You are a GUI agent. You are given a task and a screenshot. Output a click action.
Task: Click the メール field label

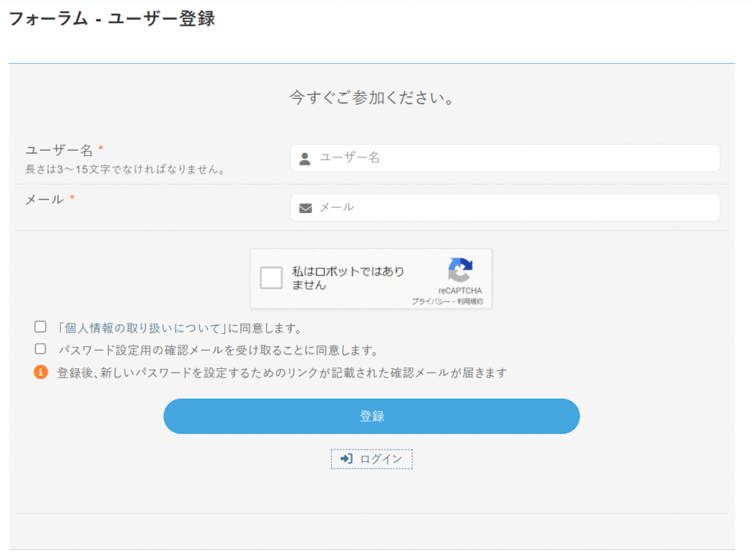(x=45, y=199)
